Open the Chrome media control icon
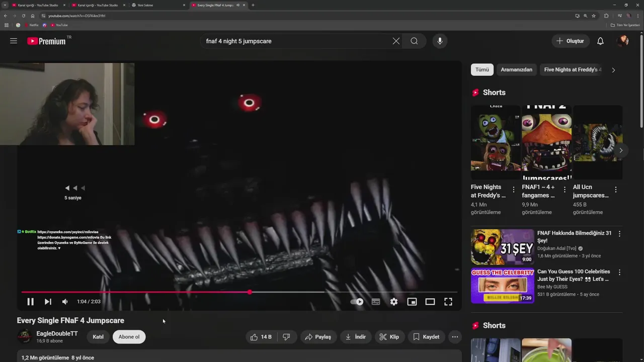This screenshot has width=644, height=362. click(620, 16)
